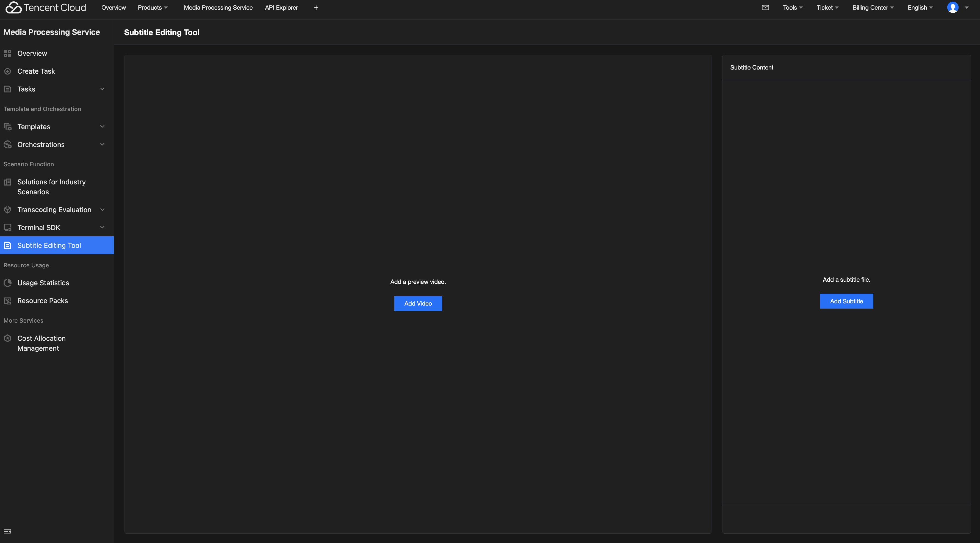Image resolution: width=980 pixels, height=543 pixels.
Task: Click the plus icon in top navigation
Action: 316,8
